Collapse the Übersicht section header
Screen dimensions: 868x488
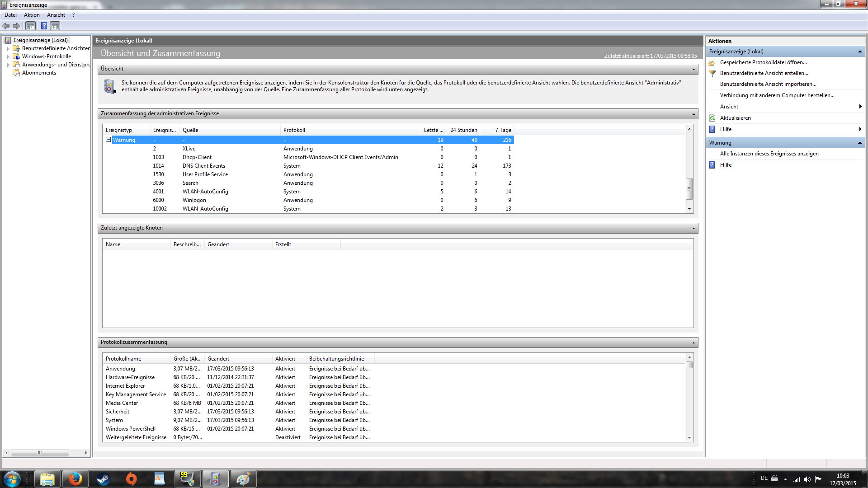click(693, 69)
